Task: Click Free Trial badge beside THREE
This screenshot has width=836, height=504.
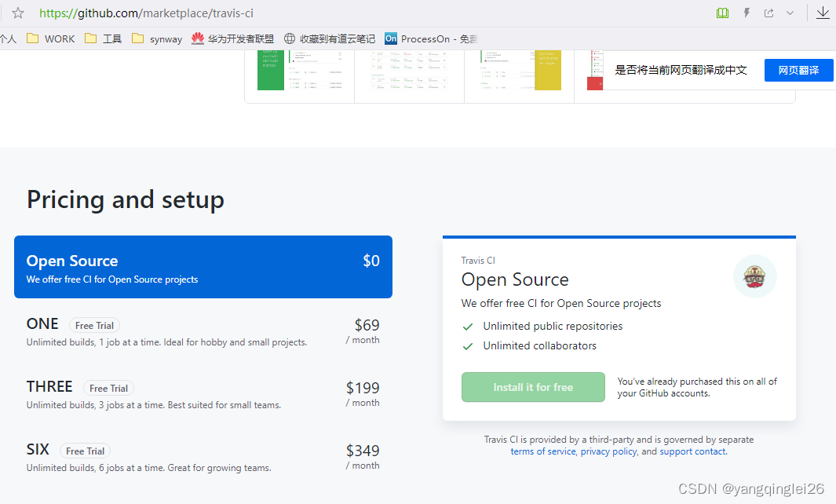Action: (109, 389)
